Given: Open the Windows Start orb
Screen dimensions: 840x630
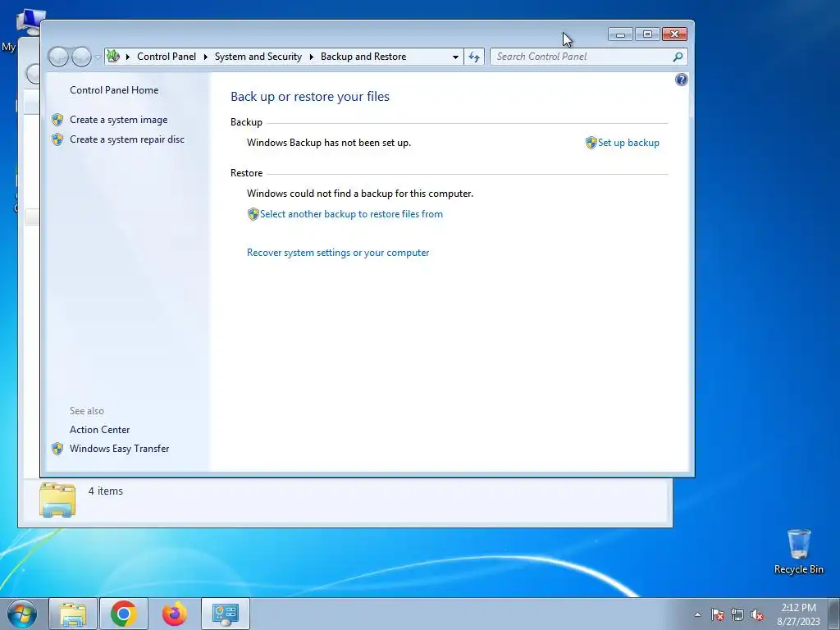Looking at the screenshot, I should 21,614.
